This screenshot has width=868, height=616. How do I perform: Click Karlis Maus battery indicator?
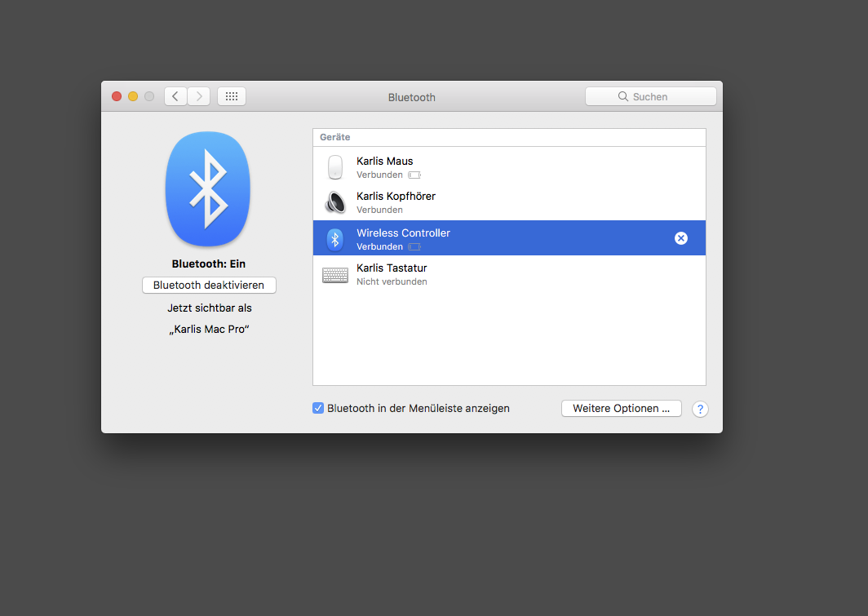tap(414, 175)
